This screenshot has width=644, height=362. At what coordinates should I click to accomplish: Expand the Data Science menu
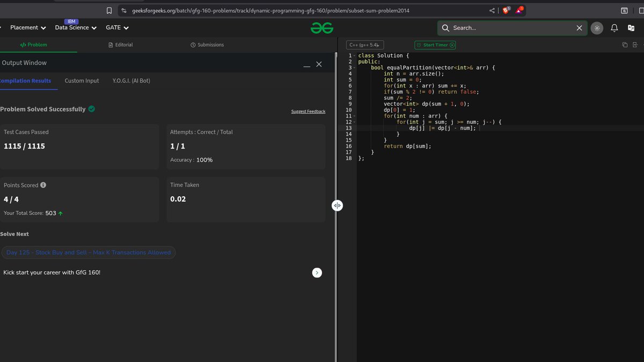click(76, 27)
